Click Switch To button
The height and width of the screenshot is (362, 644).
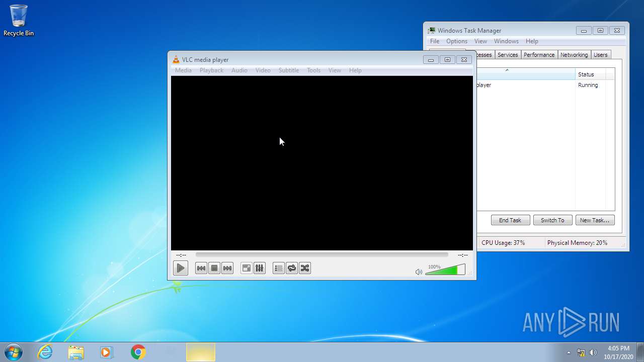click(x=552, y=220)
